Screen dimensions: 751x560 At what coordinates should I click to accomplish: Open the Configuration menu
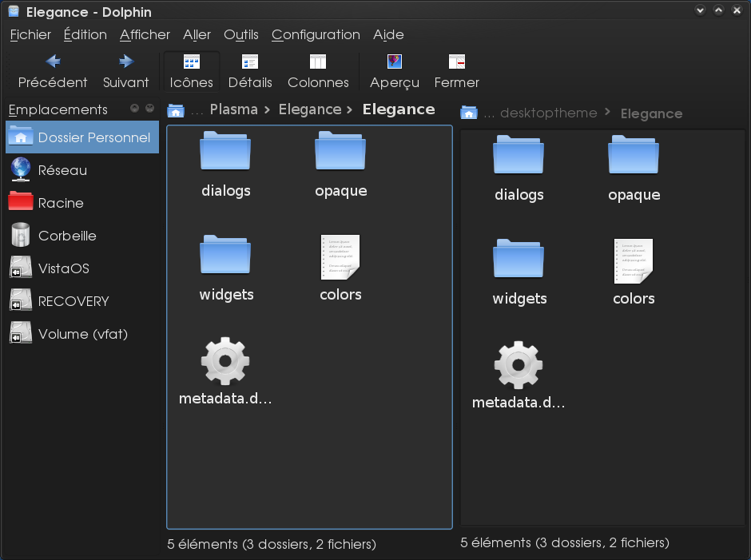click(x=316, y=34)
